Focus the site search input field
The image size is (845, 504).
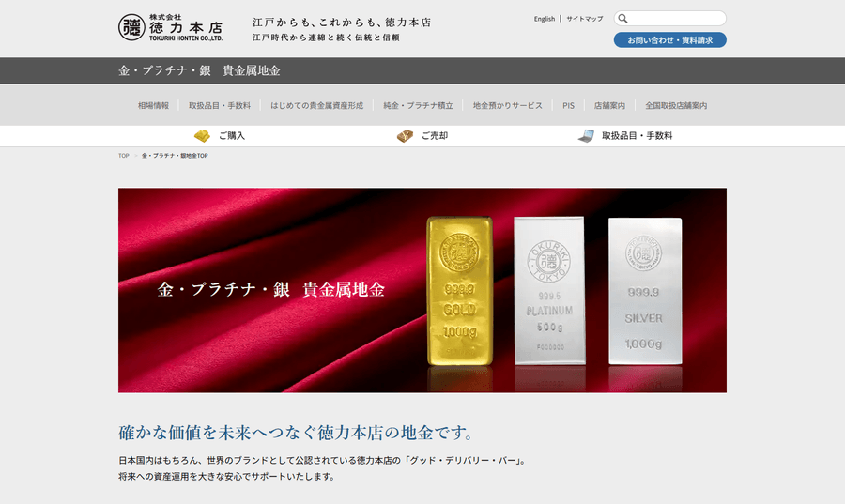click(669, 19)
